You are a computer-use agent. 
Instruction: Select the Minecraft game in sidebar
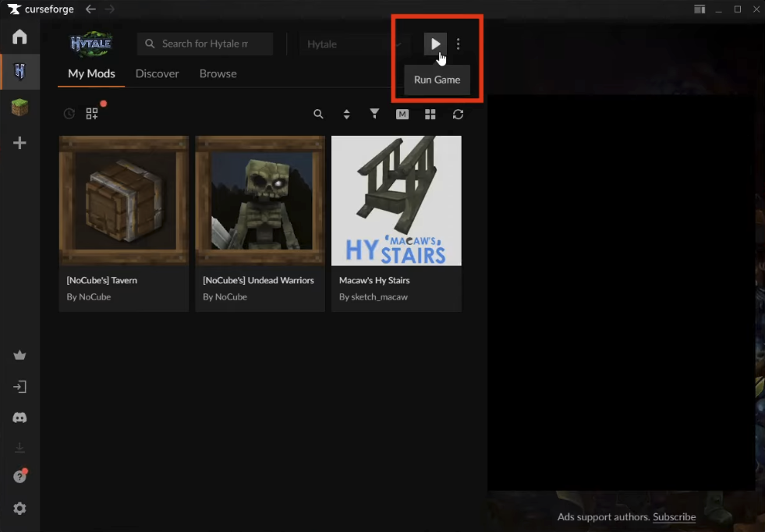click(19, 108)
